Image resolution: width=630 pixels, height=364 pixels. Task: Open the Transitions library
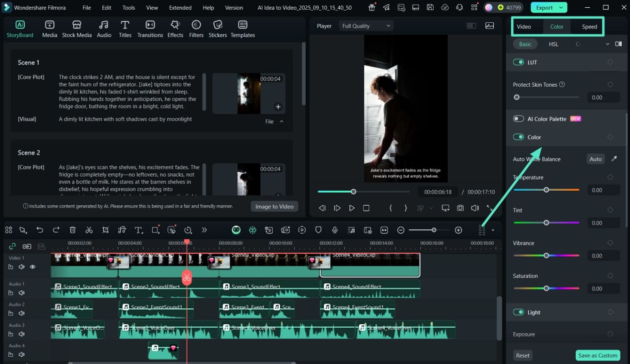tap(150, 29)
